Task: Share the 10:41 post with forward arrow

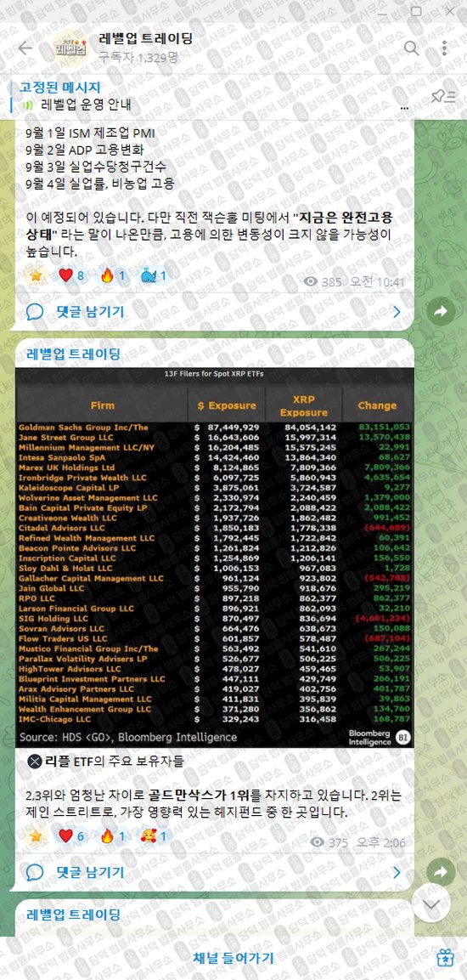Action: 442,311
